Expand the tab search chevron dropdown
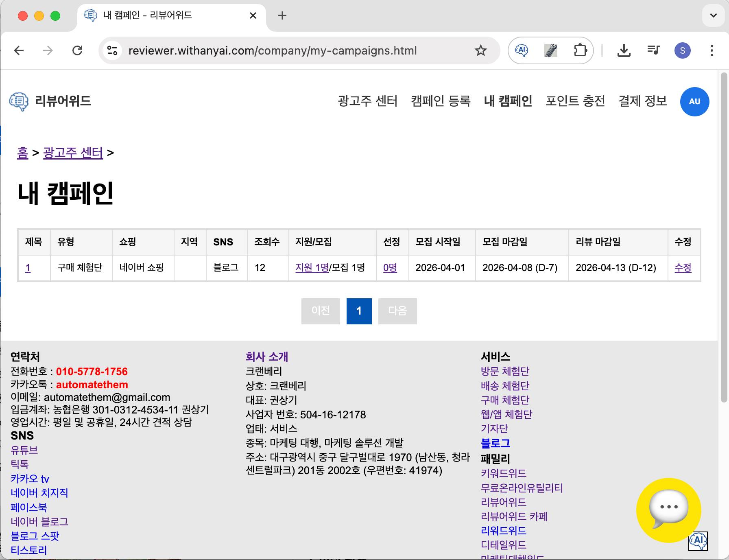 click(713, 15)
